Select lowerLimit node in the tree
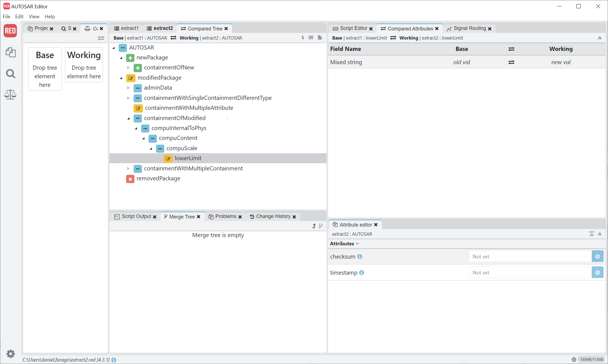Screen dimensions: 608x364 (187, 158)
